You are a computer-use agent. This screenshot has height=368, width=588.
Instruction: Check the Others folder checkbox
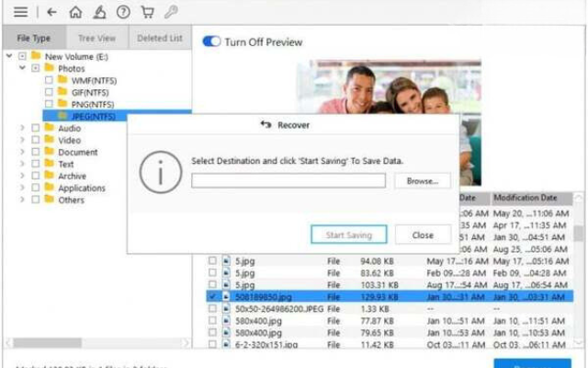(35, 200)
